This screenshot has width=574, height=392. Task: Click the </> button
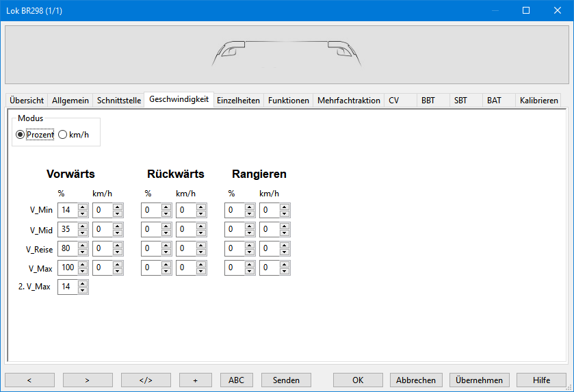pos(146,380)
